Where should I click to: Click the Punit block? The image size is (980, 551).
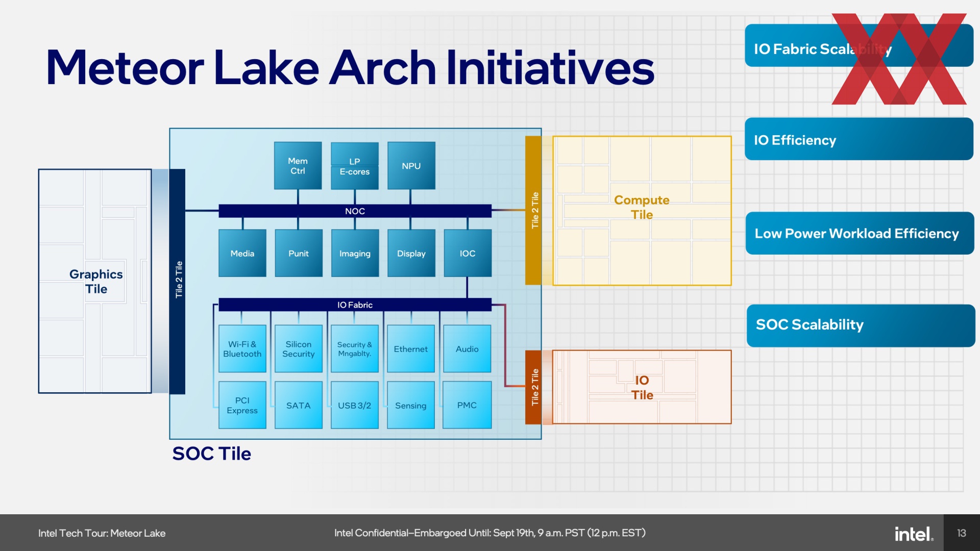299,253
